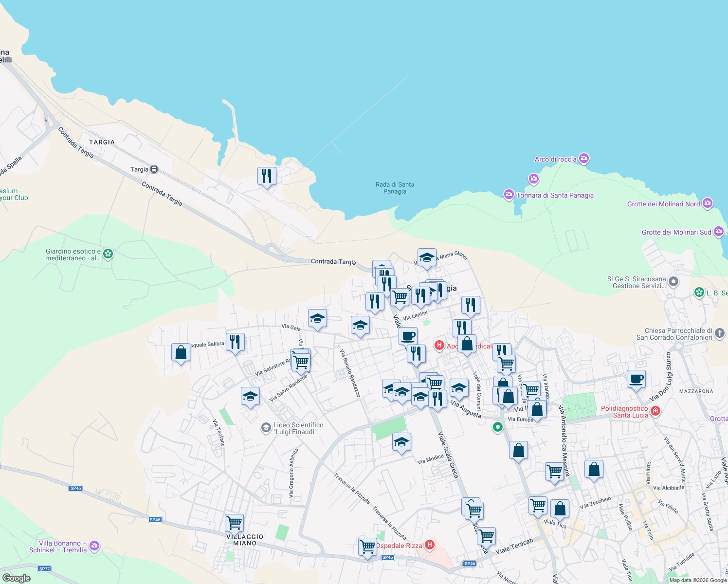Click the Polidiagnostico Santa Lucia label

pos(625,412)
